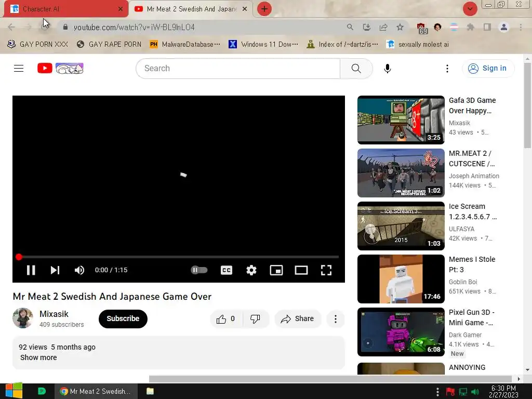Click Joseph Animation channel name
This screenshot has height=399, width=532.
point(474,176)
